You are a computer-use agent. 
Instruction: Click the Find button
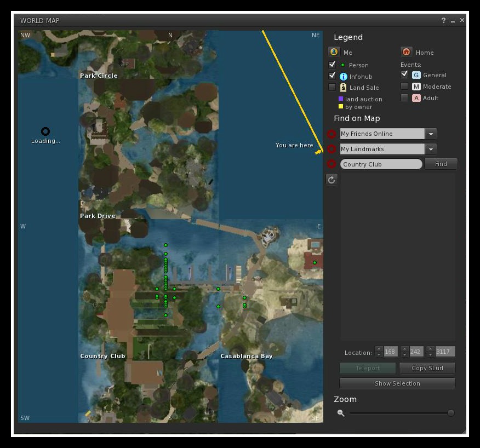[x=441, y=164]
